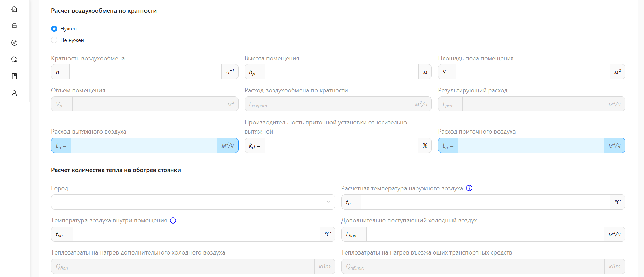The height and width of the screenshot is (277, 644).
Task: Select the 'Нужен' radio option
Action: tap(54, 29)
